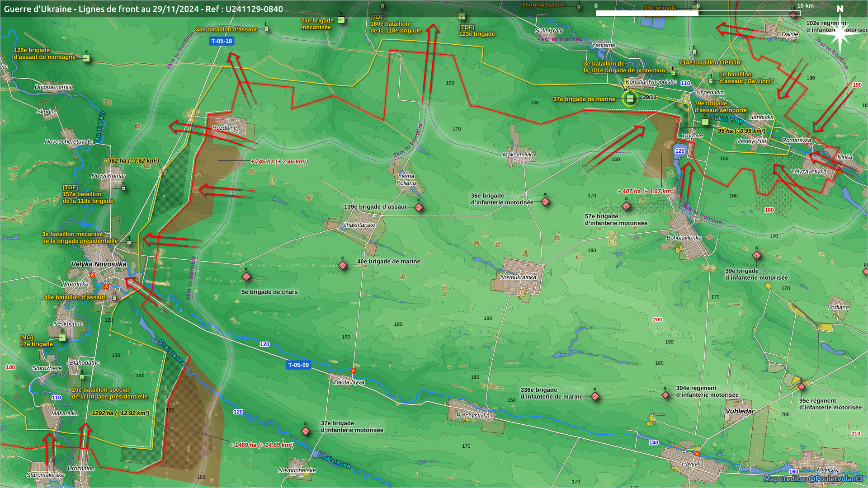868x488 pixels.
Task: Click the 39e brigade d'infanterie motorisée marker
Action: tap(756, 255)
